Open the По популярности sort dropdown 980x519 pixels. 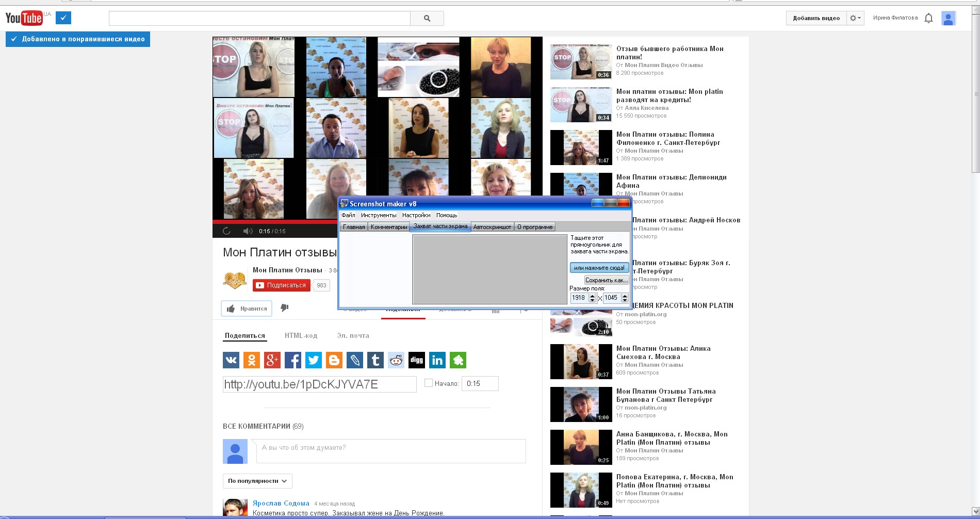(x=257, y=481)
